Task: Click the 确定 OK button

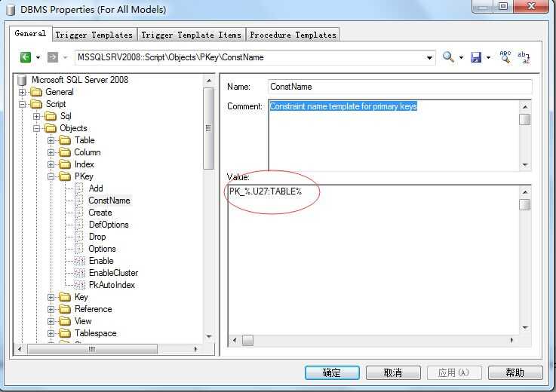Action: [332, 373]
